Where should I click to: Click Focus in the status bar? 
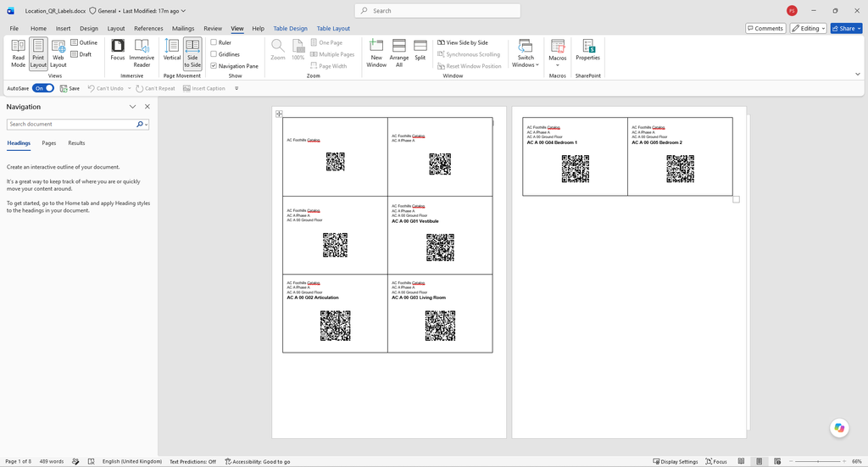pyautogui.click(x=716, y=461)
